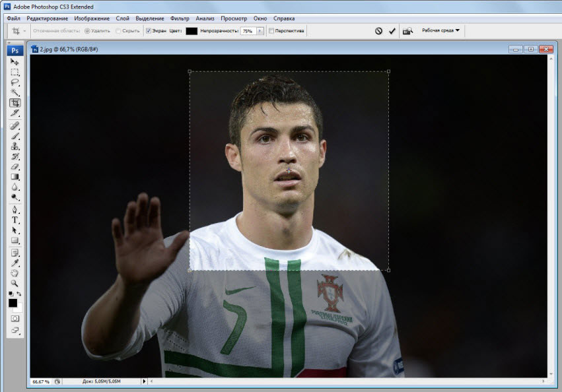Click the Непрозрачность 75% field
This screenshot has width=562, height=392.
click(248, 31)
